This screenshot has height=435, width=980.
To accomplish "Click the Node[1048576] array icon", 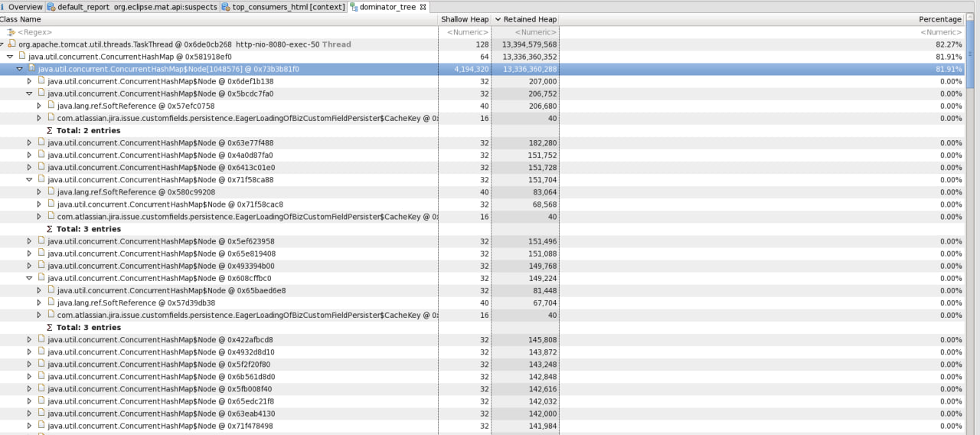I will (31, 69).
